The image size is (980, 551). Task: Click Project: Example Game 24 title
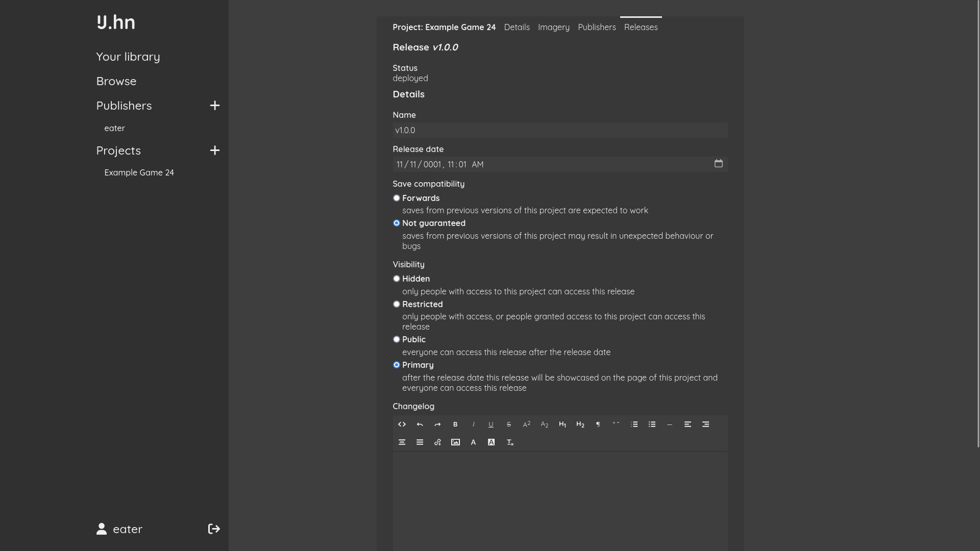[x=444, y=27]
